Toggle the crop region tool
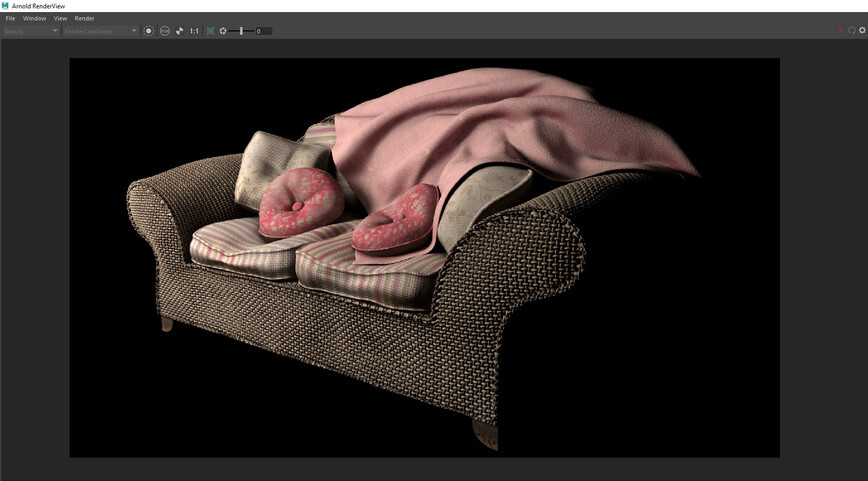 click(210, 31)
